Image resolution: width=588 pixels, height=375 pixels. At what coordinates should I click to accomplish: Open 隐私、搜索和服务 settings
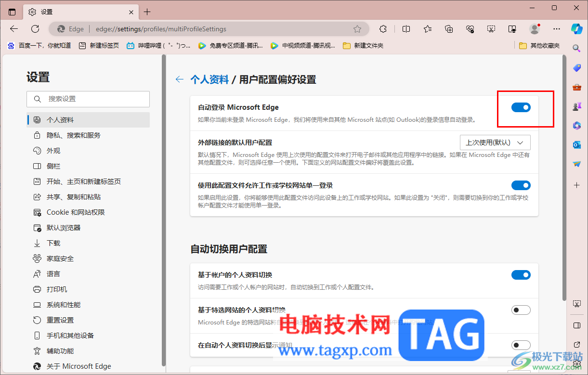[x=89, y=135]
